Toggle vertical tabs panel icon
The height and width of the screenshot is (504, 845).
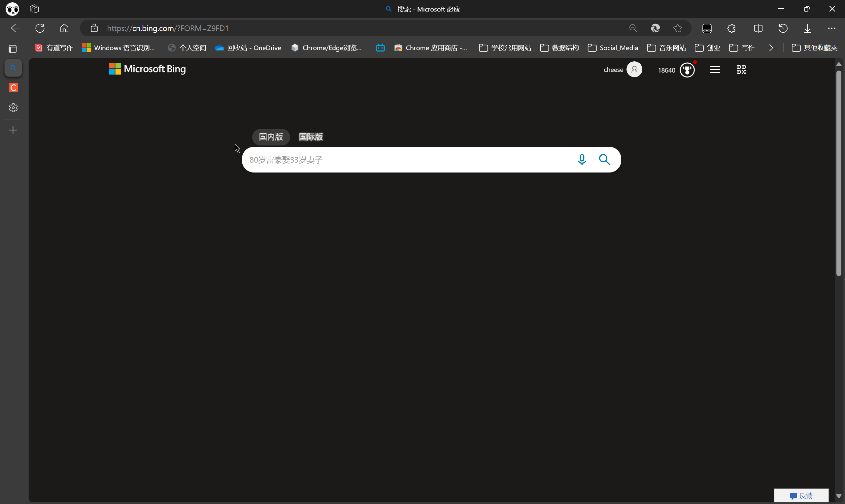(x=13, y=49)
